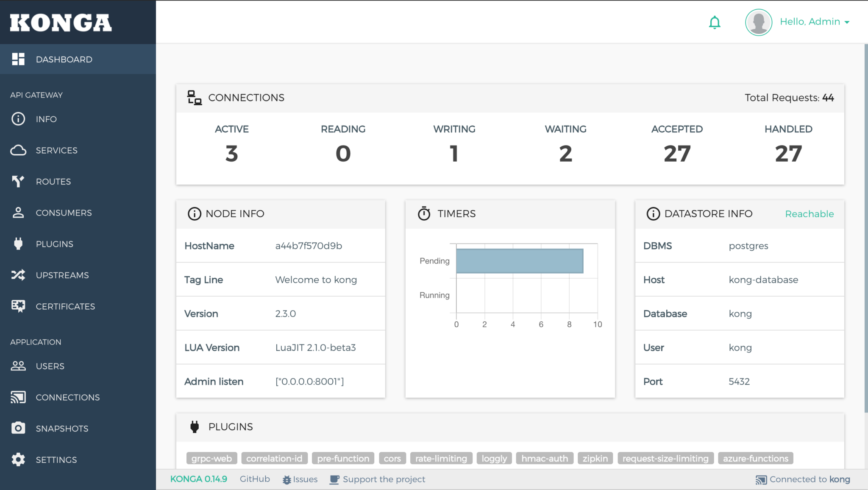
Task: Expand the user avatar menu
Action: (x=758, y=22)
